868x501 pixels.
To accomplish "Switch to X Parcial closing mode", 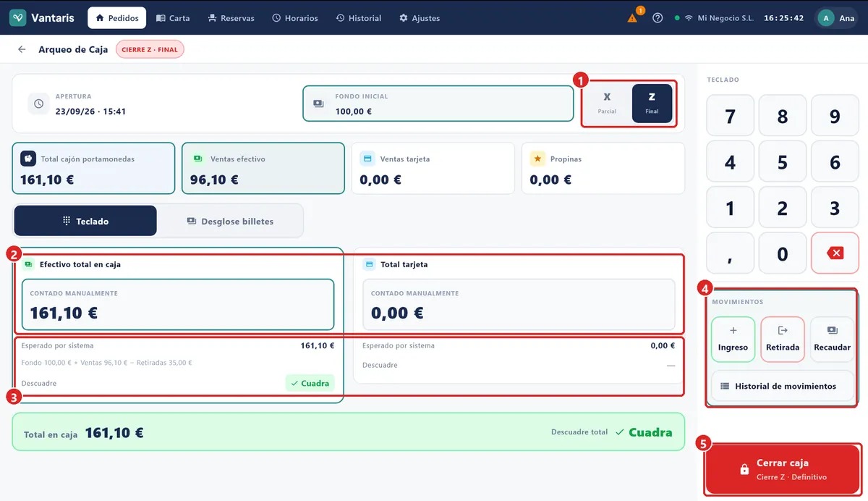I will [x=607, y=104].
